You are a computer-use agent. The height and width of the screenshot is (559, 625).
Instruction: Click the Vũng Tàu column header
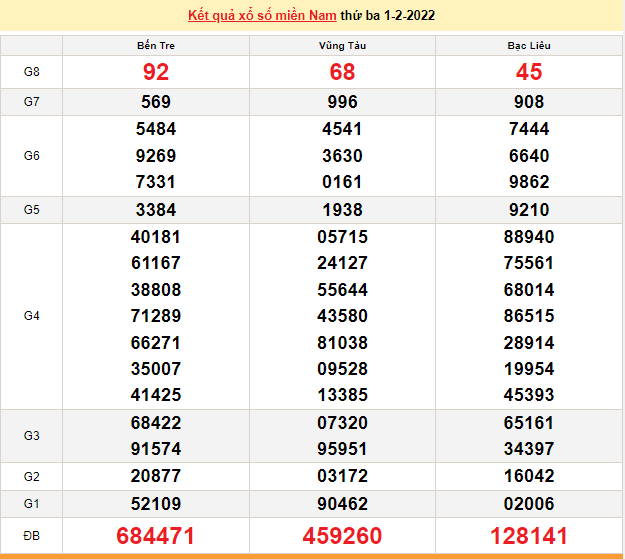point(342,46)
